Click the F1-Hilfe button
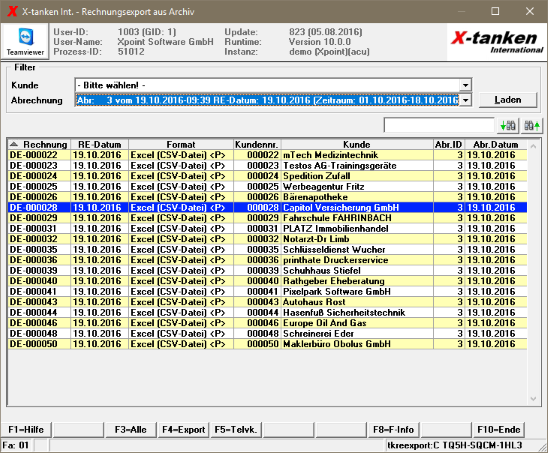This screenshot has height=453, width=548. 26,430
